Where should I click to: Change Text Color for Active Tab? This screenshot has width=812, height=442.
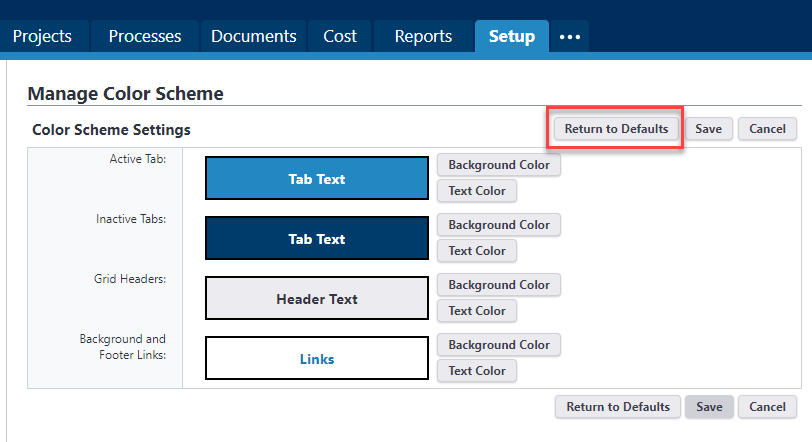coord(477,191)
